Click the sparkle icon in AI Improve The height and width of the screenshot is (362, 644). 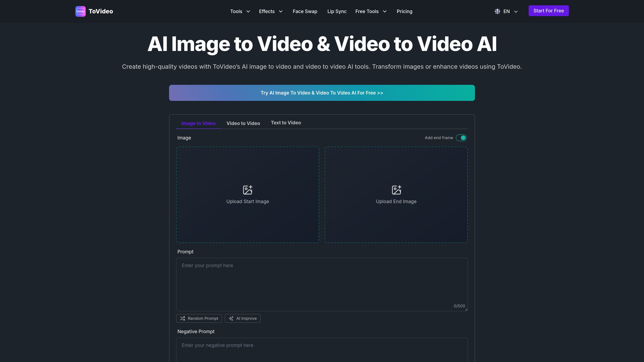(231, 319)
